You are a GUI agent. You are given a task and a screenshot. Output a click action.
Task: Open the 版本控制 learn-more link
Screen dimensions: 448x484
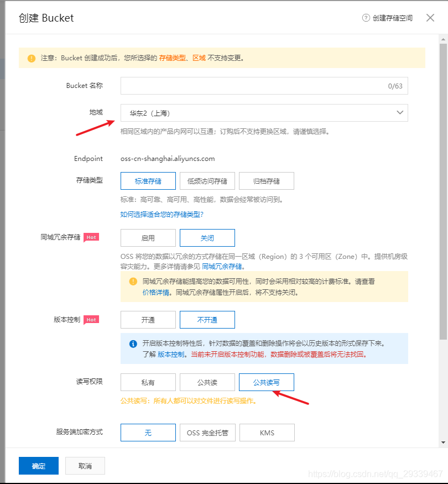click(171, 355)
